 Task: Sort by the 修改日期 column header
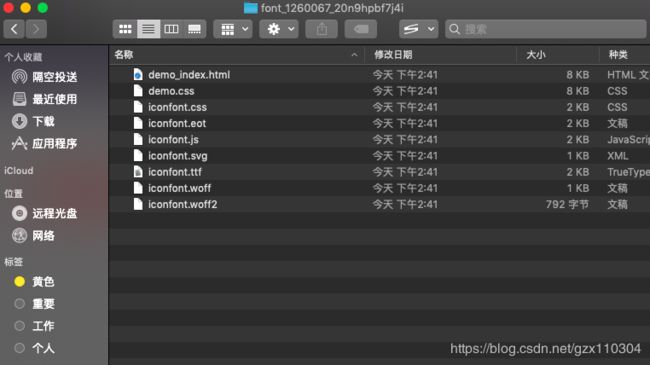pyautogui.click(x=393, y=55)
